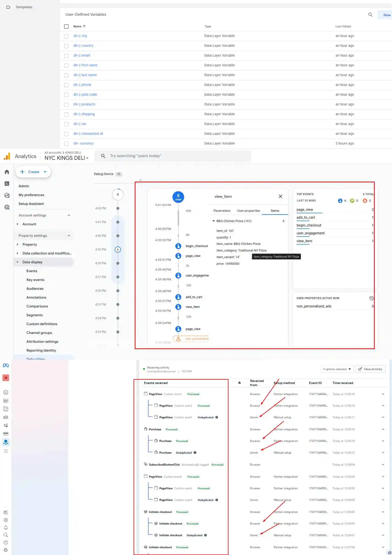Screen dimensions: 392x555
Task: Check the box for dlv || tax
Action: pos(66,124)
